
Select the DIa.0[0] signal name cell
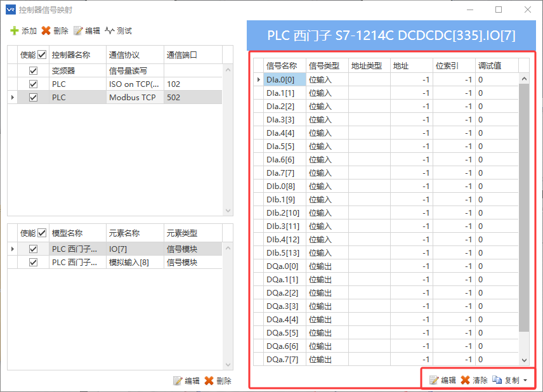(285, 80)
